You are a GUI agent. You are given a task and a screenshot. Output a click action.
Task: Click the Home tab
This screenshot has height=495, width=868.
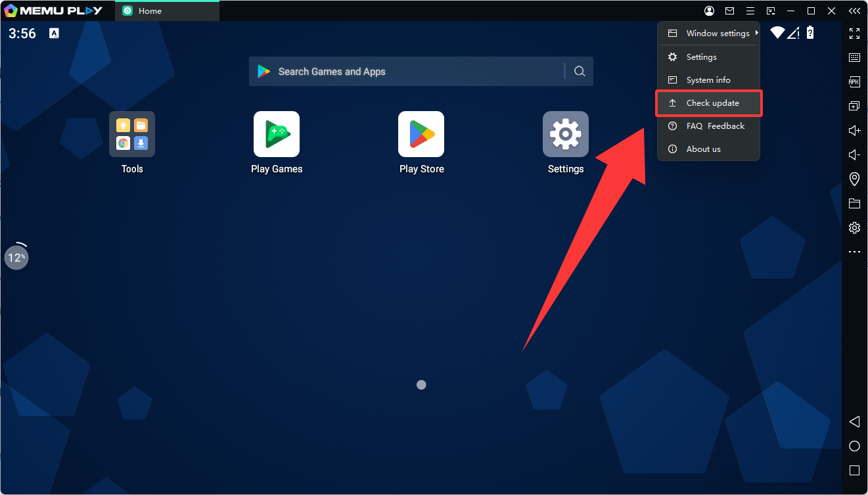(167, 11)
